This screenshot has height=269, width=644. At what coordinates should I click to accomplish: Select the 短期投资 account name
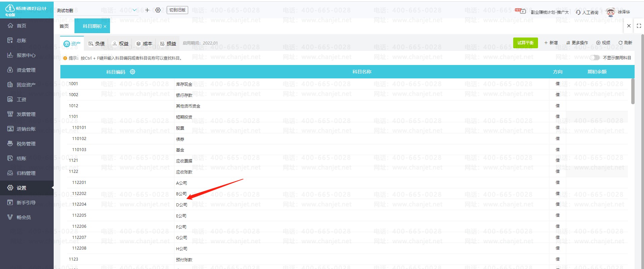coord(184,117)
